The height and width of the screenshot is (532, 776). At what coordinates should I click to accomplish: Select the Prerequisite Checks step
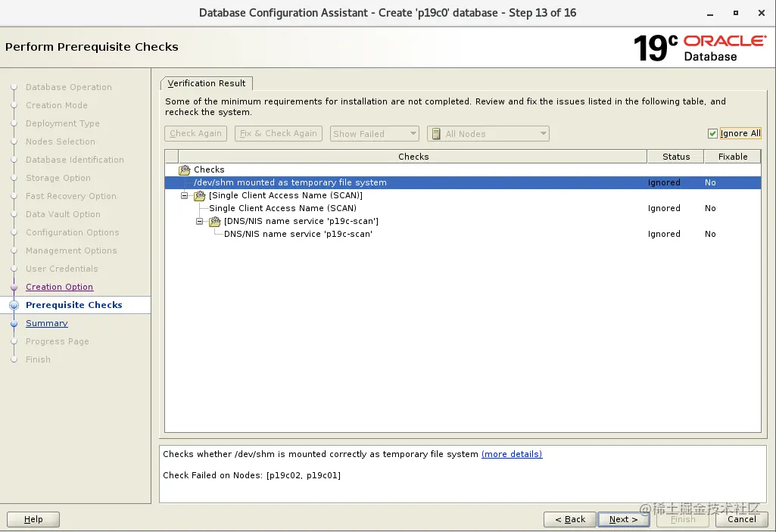click(x=73, y=305)
